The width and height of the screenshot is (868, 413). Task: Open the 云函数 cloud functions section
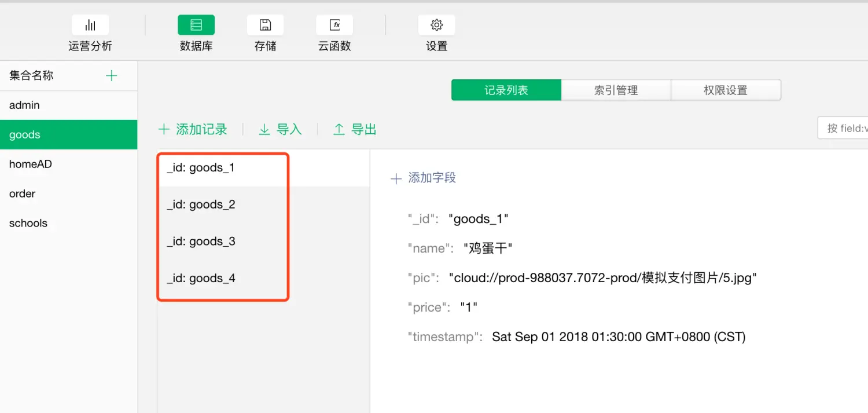pyautogui.click(x=334, y=32)
